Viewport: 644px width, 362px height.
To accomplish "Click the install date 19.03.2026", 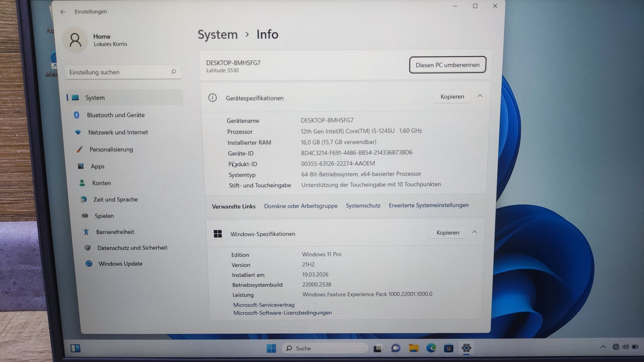I will [x=316, y=275].
